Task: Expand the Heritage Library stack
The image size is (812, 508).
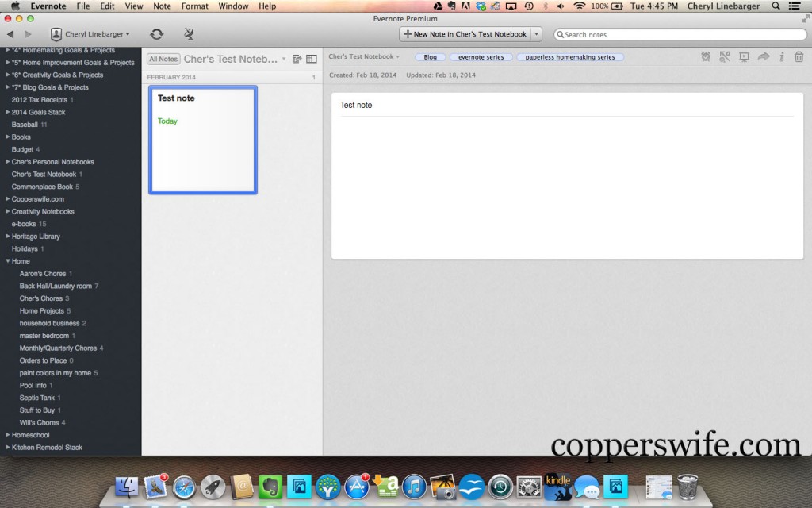Action: 8,237
